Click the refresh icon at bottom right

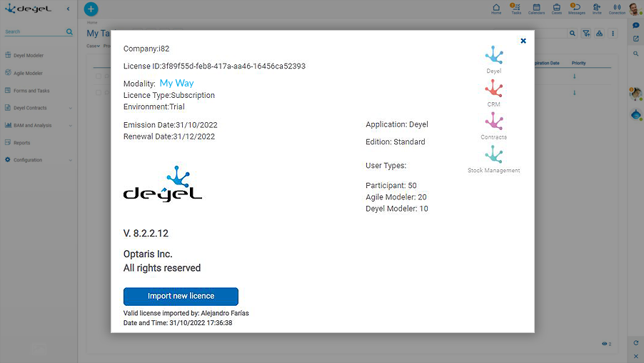coord(635,343)
